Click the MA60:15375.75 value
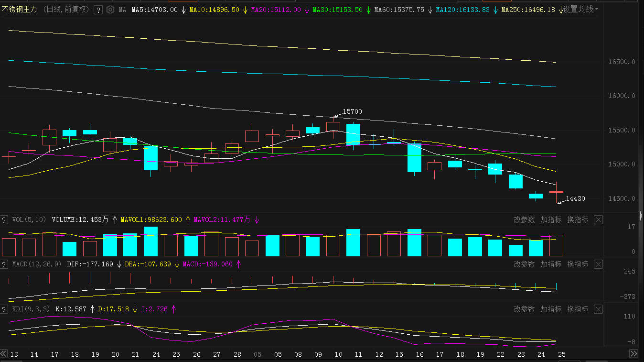Screen dimensions: 644x362 (x=399, y=10)
